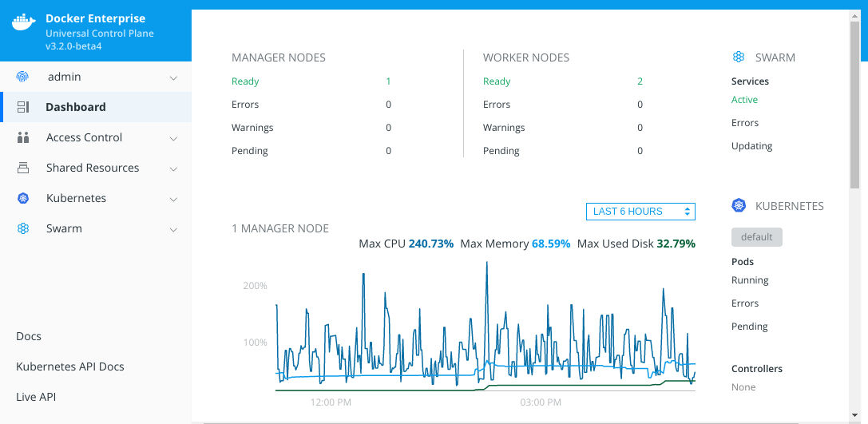868x424 pixels.
Task: Click the Access Control people icon
Action: 22,138
